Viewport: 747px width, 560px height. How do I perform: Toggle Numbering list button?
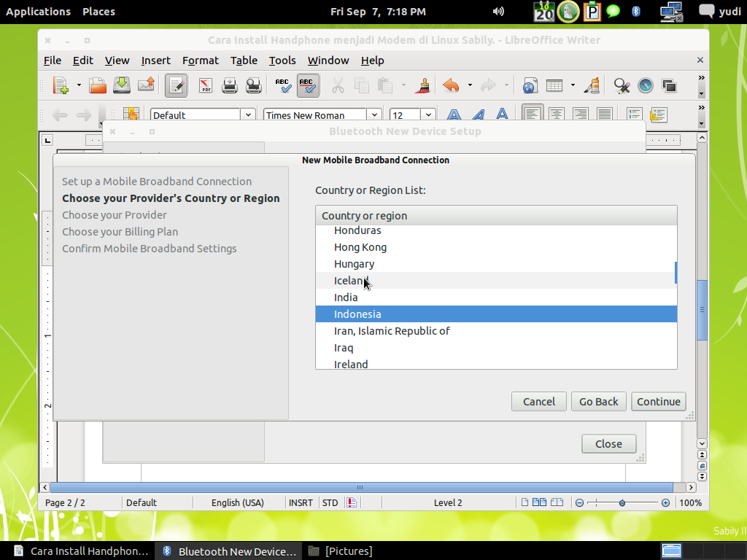point(634,114)
